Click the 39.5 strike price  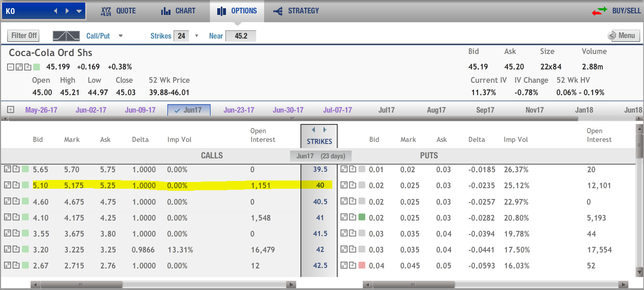[x=319, y=169]
